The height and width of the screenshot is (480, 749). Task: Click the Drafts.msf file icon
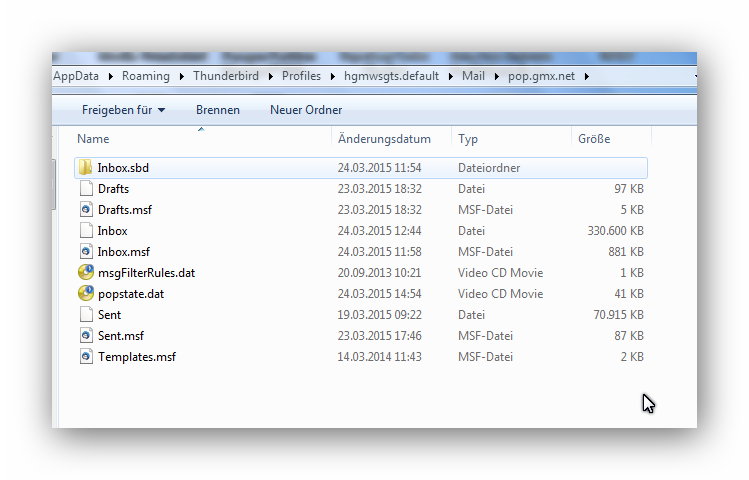pyautogui.click(x=86, y=209)
